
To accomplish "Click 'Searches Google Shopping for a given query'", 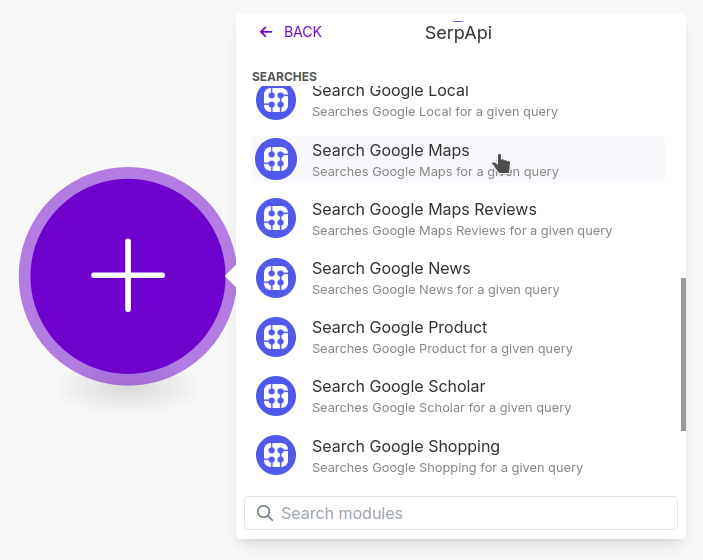I will (447, 468).
